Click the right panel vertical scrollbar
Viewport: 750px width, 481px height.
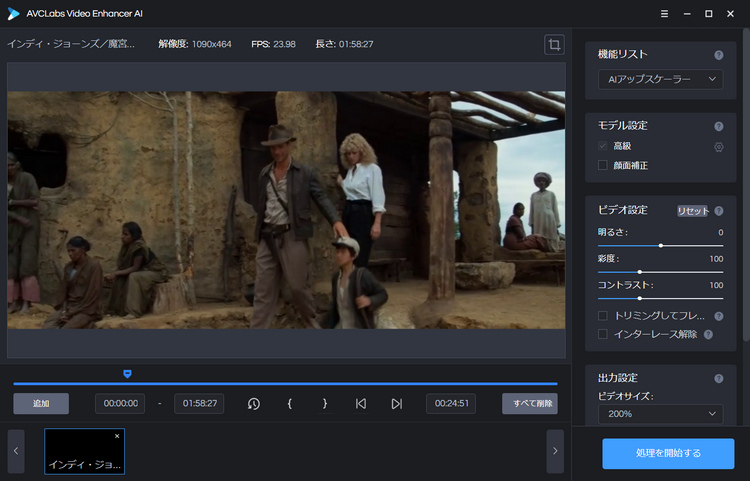(746, 184)
